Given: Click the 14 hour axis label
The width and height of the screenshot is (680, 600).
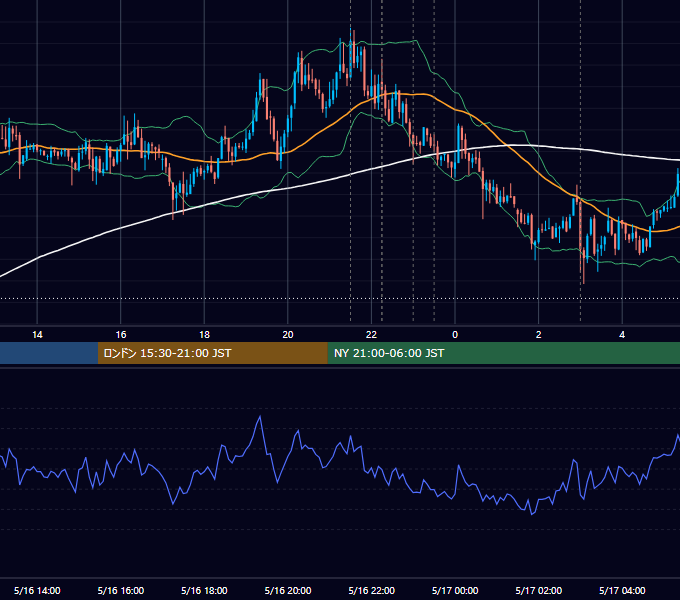Looking at the screenshot, I should [x=37, y=335].
